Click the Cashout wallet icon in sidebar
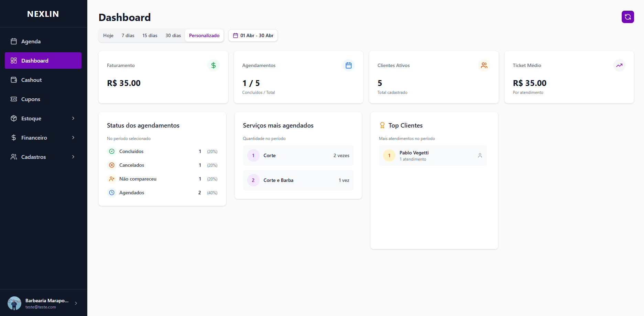Image resolution: width=644 pixels, height=316 pixels. click(14, 80)
